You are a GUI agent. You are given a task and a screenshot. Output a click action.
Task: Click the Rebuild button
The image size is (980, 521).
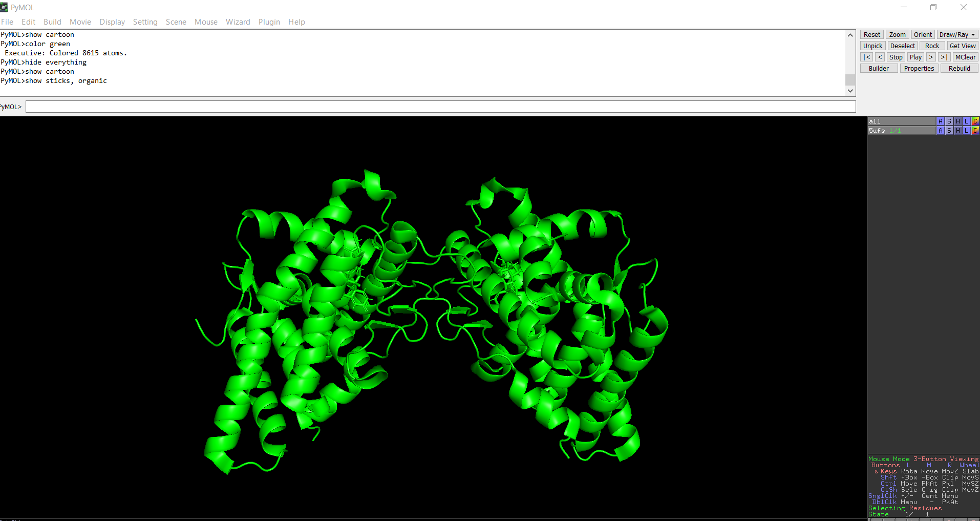point(960,69)
